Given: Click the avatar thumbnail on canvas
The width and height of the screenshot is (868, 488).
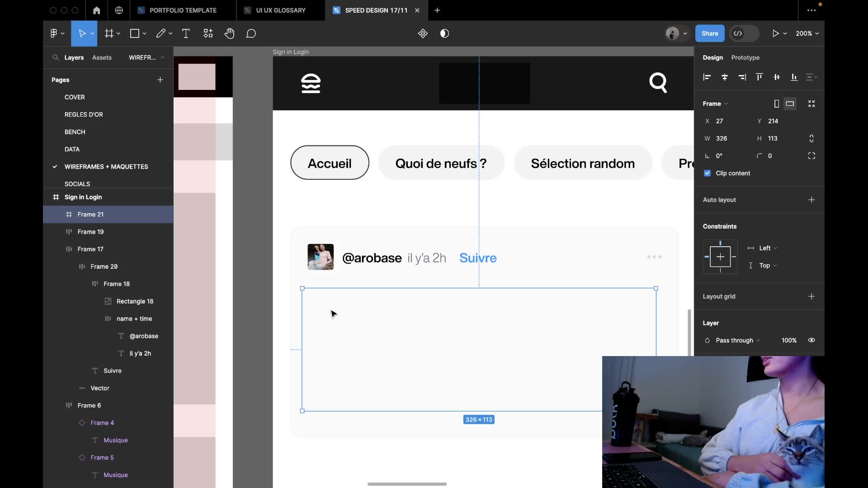Looking at the screenshot, I should (321, 257).
